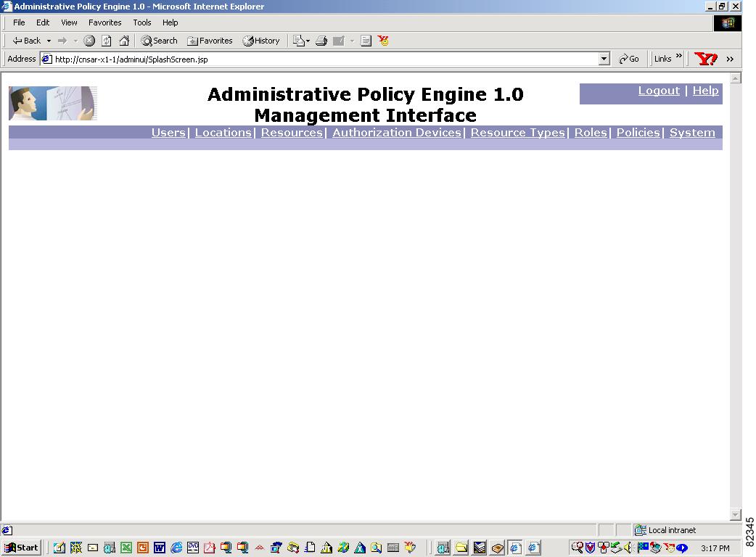This screenshot has width=756, height=557.
Task: Click the Go button
Action: pyautogui.click(x=629, y=59)
